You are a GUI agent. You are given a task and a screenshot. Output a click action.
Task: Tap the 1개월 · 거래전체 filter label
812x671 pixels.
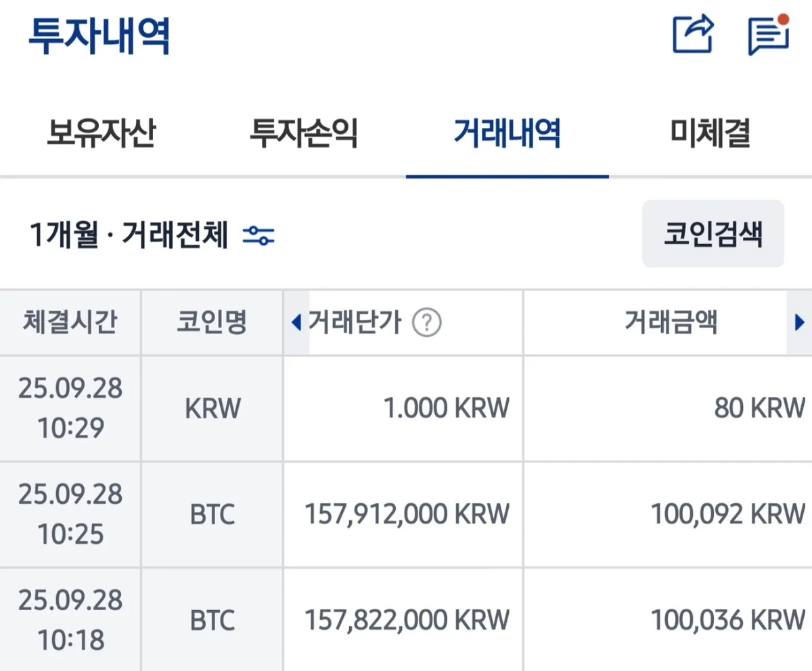pyautogui.click(x=129, y=235)
